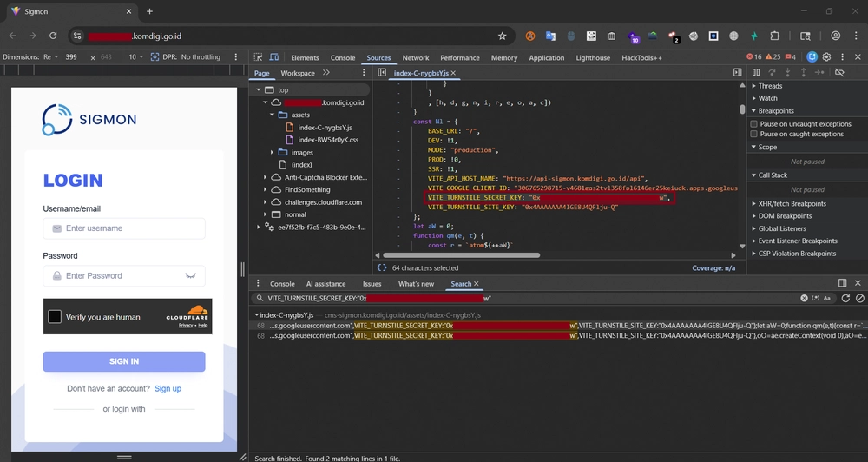
Task: Open the throttling dropdown
Action: tap(201, 57)
